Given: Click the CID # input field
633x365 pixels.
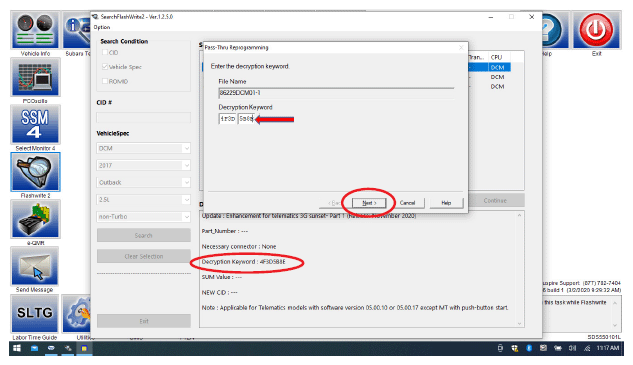Looking at the screenshot, I should (x=143, y=117).
